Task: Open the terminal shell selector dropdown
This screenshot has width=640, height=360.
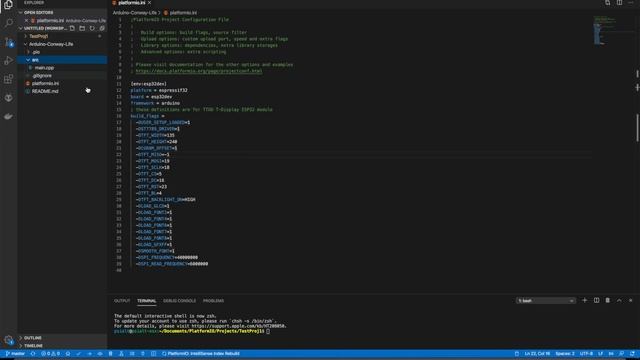Action: click(546, 300)
